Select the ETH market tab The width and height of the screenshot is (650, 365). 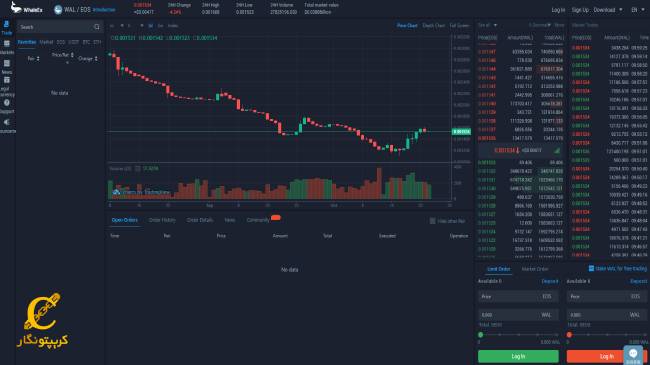point(97,42)
